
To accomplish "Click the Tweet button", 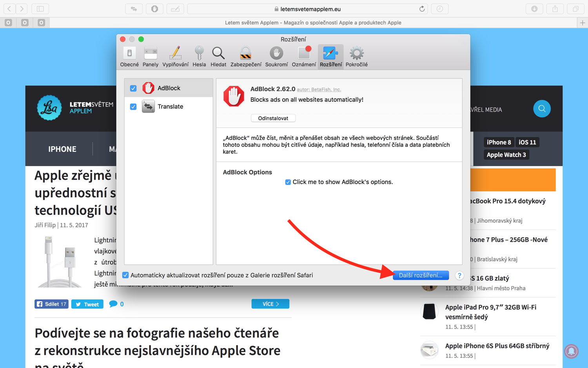I will tap(87, 304).
